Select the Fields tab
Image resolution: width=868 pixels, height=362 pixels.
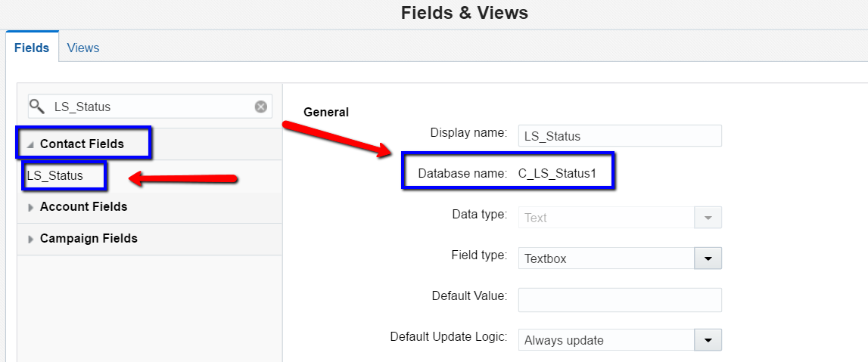[x=32, y=48]
